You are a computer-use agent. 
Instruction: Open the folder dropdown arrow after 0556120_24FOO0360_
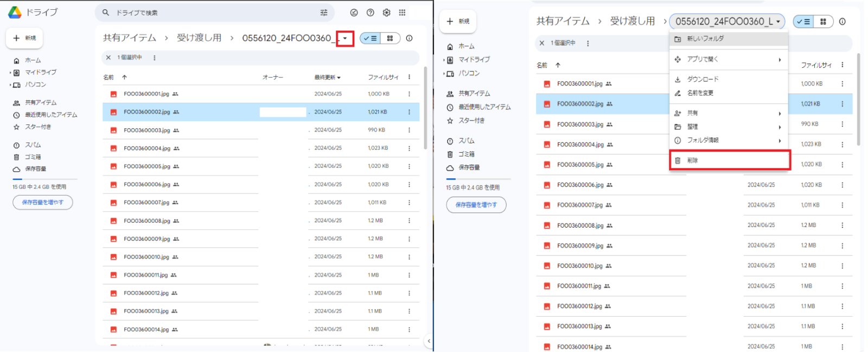coord(345,38)
